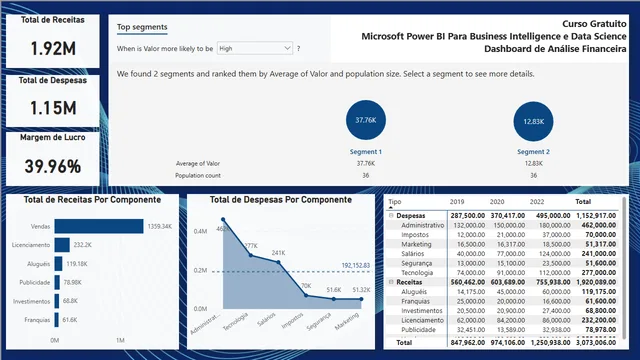Click the Total de Receitas Por Componente title
Screen dimensions: 640x360
[x=92, y=200]
